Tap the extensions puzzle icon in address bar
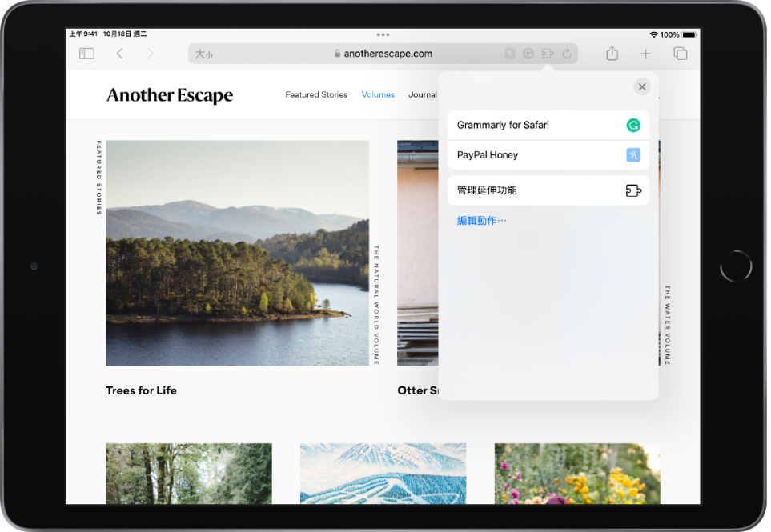Screen dimensions: 771x532 tap(548, 54)
